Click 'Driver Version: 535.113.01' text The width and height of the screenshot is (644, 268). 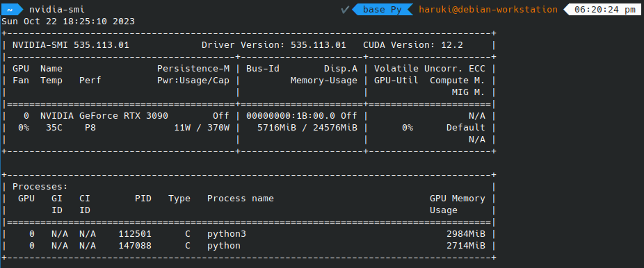[273, 45]
